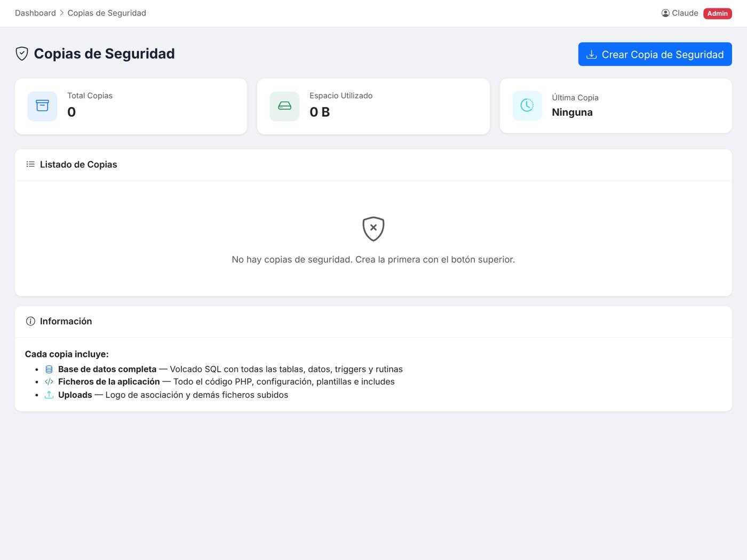The image size is (747, 560).
Task: Click the download icon inside the Crear Copia button
Action: tap(591, 54)
